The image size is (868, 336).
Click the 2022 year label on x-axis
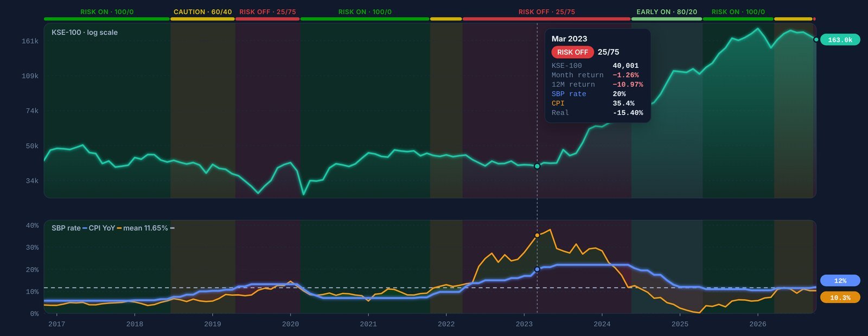[x=446, y=324]
